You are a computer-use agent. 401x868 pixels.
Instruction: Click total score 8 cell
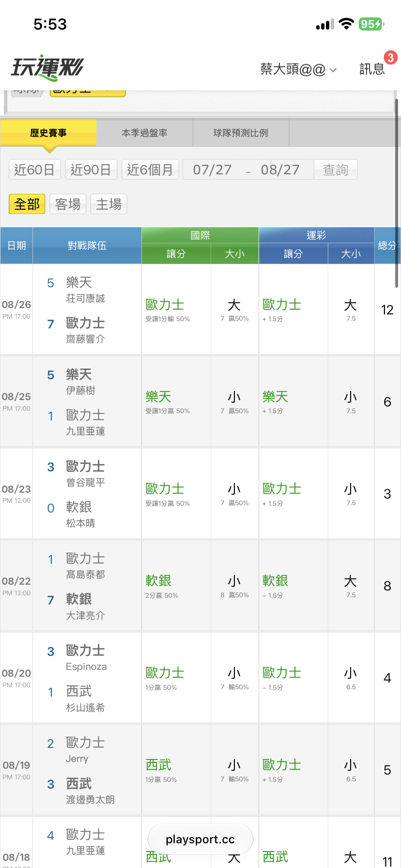387,586
